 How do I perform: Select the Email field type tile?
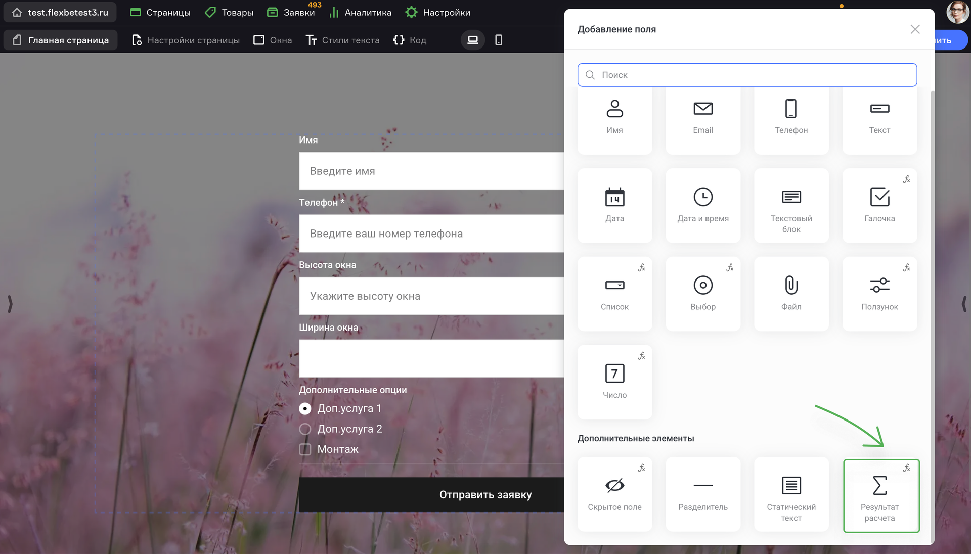[703, 119]
